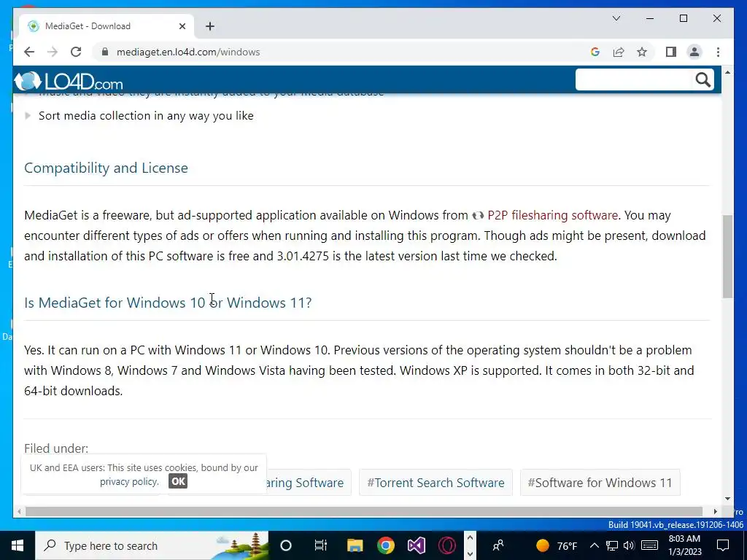Screen dimensions: 747x560
Task: Click the horizontal scroll left arrow
Action: tap(19, 511)
